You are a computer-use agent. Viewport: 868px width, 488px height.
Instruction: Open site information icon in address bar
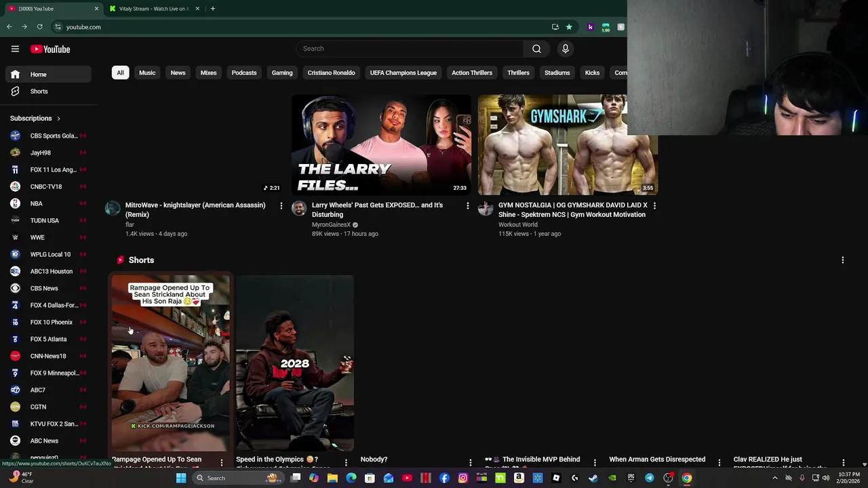tap(58, 27)
